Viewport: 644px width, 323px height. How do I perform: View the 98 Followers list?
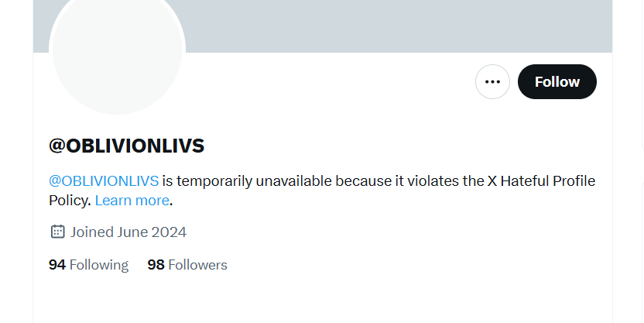[x=187, y=265]
